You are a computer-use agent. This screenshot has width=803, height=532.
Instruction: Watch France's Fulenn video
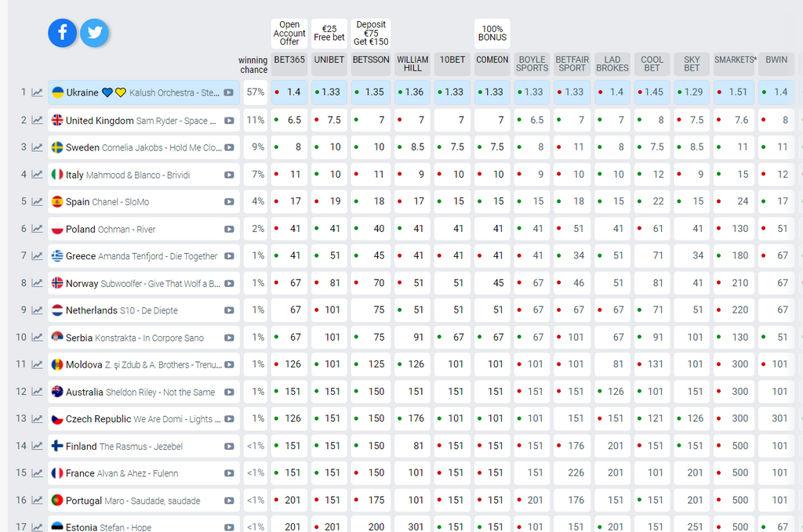[x=229, y=473]
